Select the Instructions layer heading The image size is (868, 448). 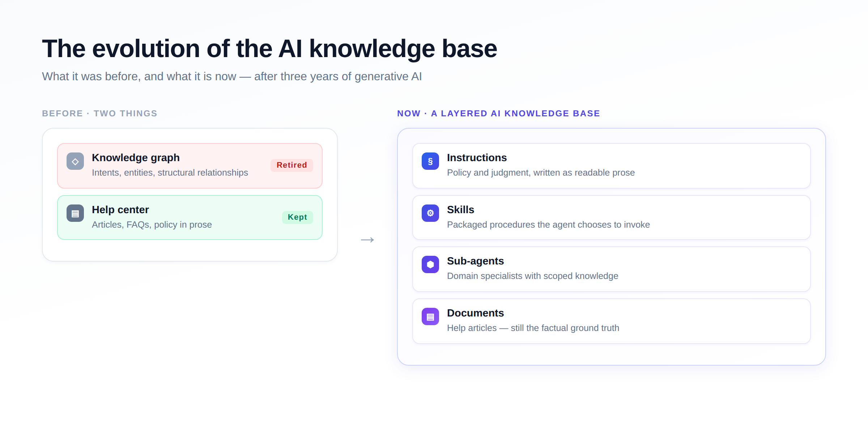477,158
